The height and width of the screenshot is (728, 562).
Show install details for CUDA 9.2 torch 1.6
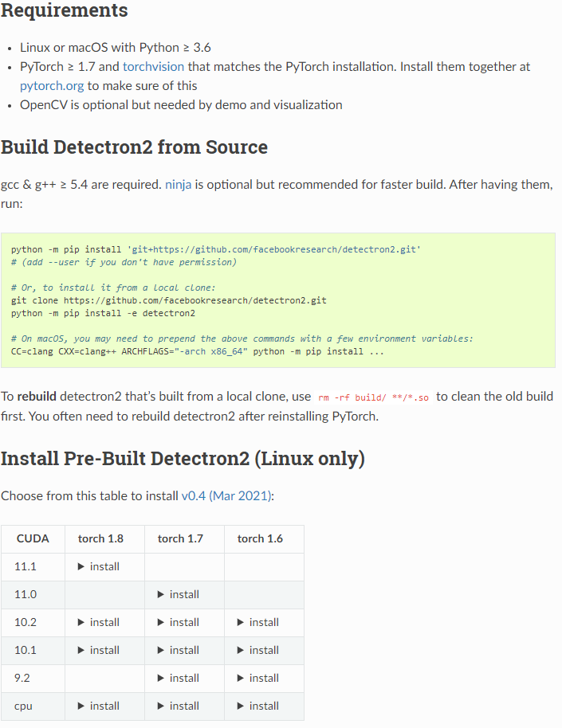(x=257, y=678)
